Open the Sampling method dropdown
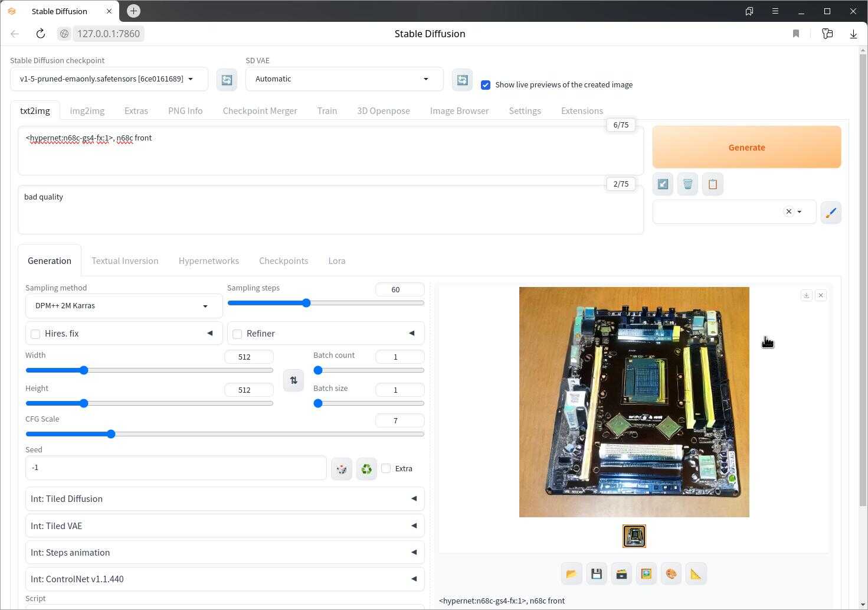Image resolution: width=868 pixels, height=610 pixels. pyautogui.click(x=123, y=306)
